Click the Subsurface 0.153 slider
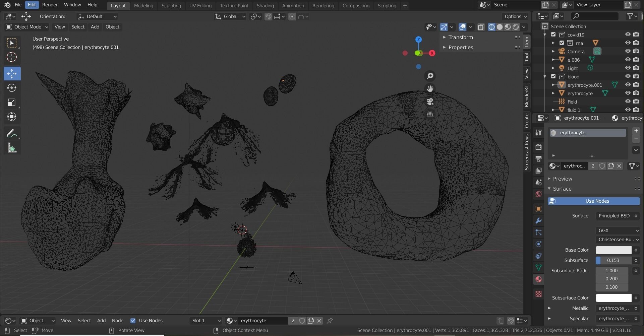644x336 pixels. tap(613, 260)
